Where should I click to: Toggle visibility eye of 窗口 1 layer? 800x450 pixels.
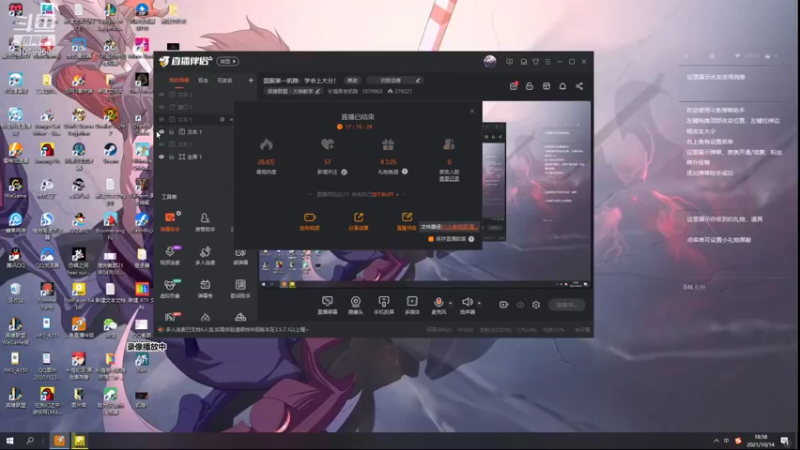(161, 107)
